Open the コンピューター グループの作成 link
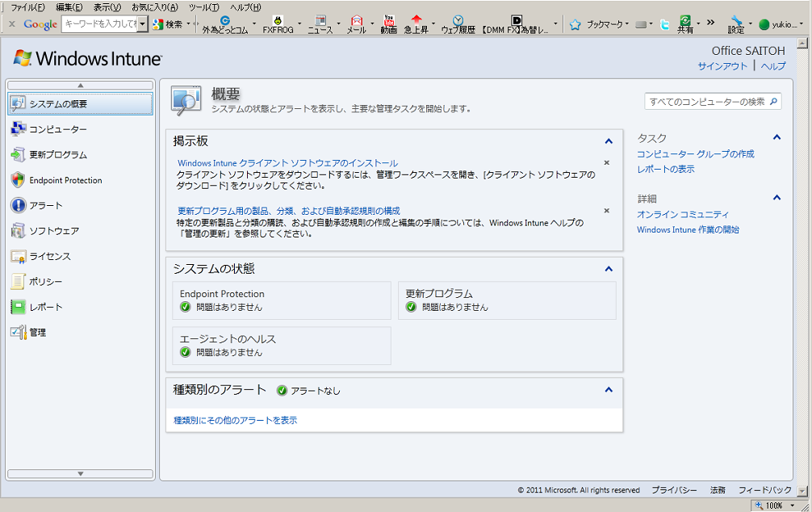Image resolution: width=812 pixels, height=512 pixels. [695, 154]
